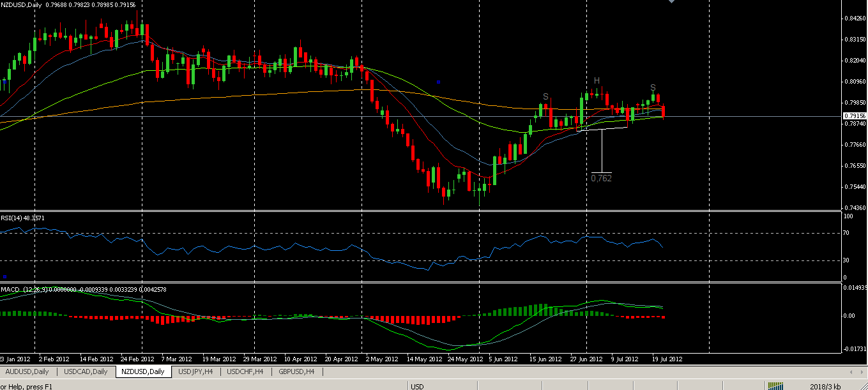This screenshot has height=390, width=868.
Task: Click the '19 Jul 2012' date label
Action: (x=666, y=359)
